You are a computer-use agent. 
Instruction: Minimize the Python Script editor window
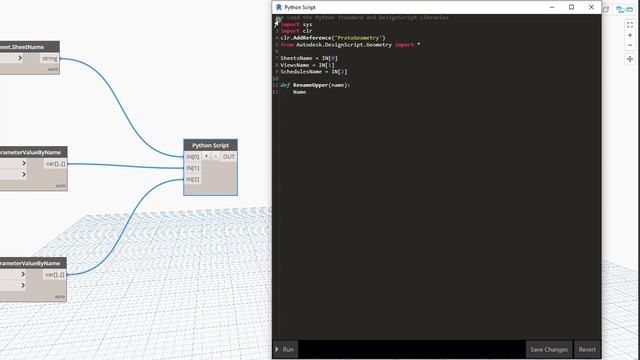(x=552, y=7)
